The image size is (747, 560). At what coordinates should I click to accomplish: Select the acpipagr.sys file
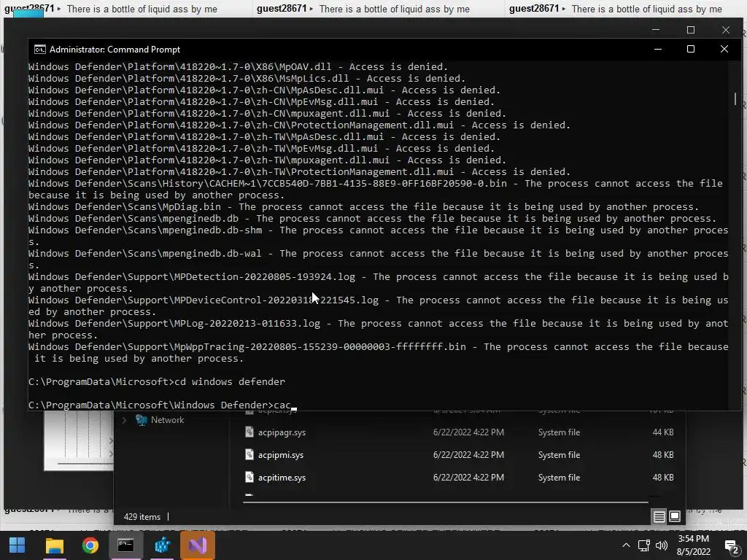coord(282,432)
